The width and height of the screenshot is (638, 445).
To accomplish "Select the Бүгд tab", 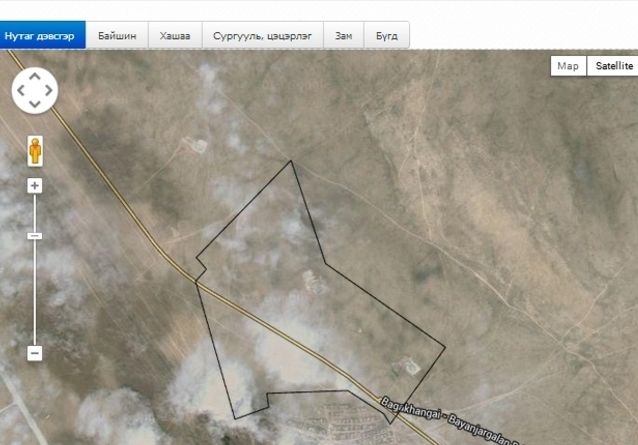I will pos(386,35).
